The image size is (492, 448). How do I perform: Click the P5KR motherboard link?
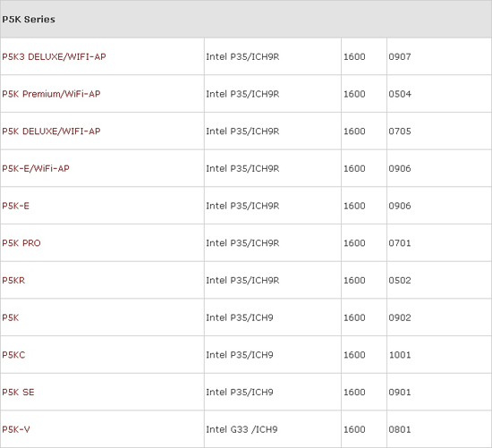coord(13,280)
